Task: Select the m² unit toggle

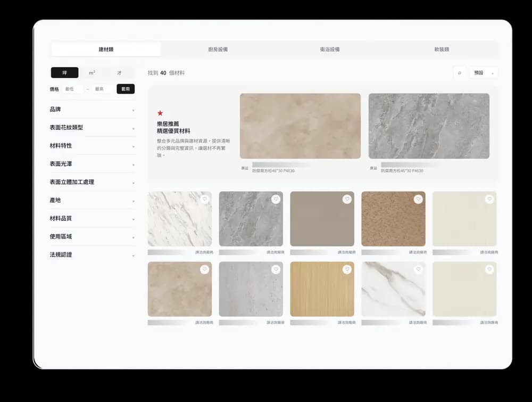Action: (92, 72)
